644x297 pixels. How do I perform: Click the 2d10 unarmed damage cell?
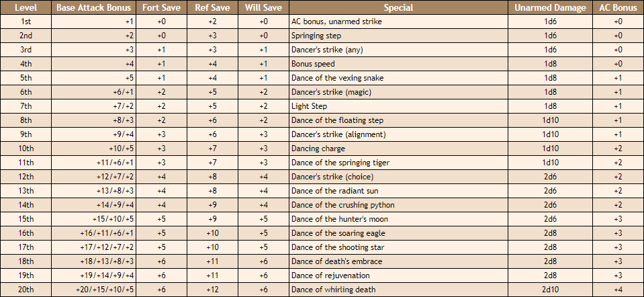point(550,290)
